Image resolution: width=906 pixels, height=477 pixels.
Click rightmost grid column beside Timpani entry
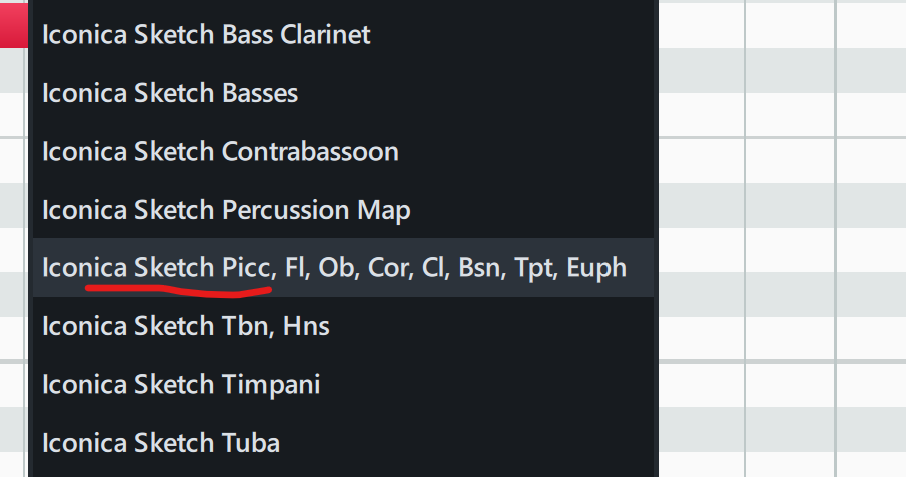pos(872,384)
